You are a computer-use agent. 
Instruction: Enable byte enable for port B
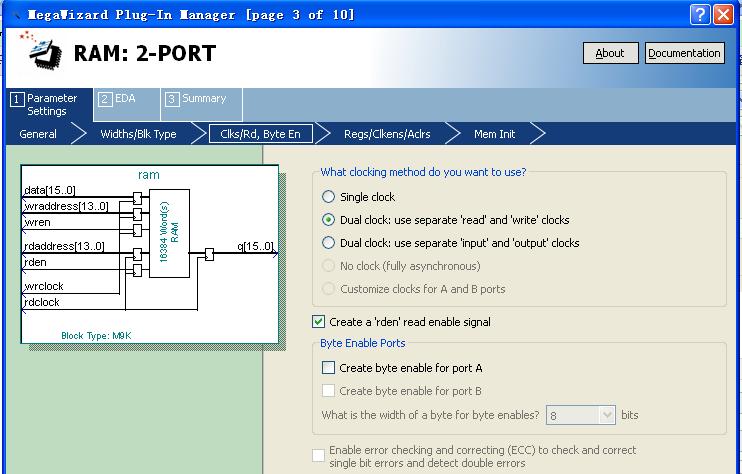[x=328, y=391]
